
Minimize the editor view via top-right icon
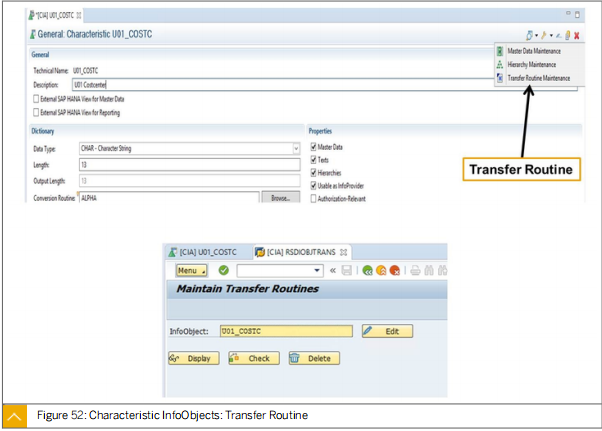(x=568, y=14)
